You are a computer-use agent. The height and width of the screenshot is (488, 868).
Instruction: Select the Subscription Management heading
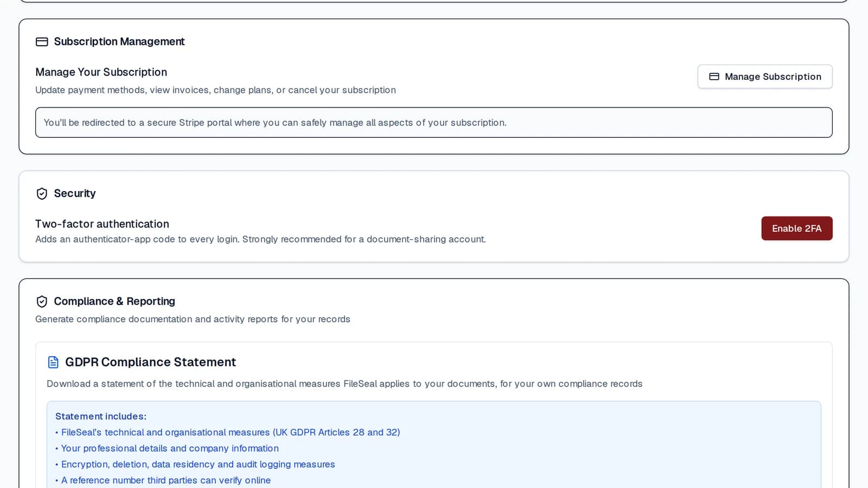[119, 42]
